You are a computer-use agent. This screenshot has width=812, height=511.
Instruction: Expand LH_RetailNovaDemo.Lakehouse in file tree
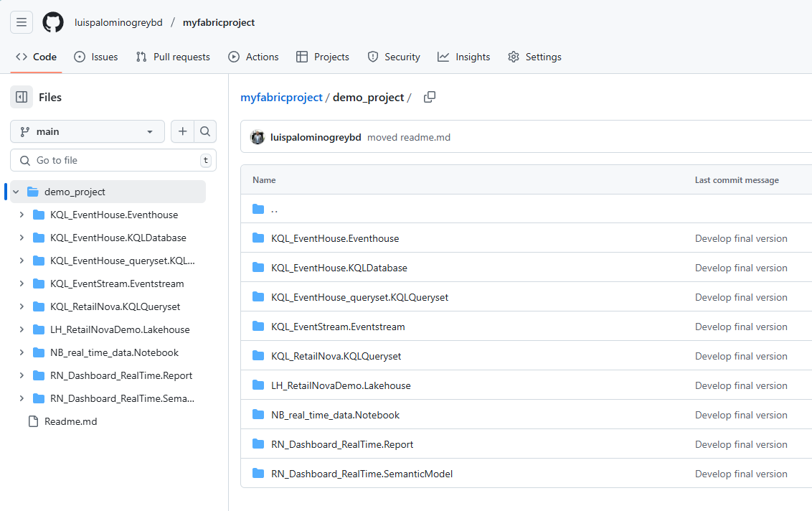coord(22,329)
